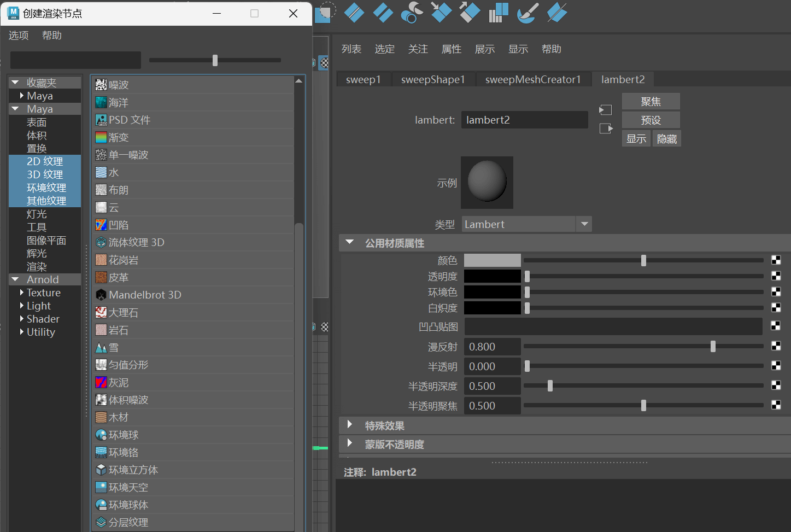Adjust the icon size slider in render node window
Image resolution: width=791 pixels, height=532 pixels.
coord(215,60)
